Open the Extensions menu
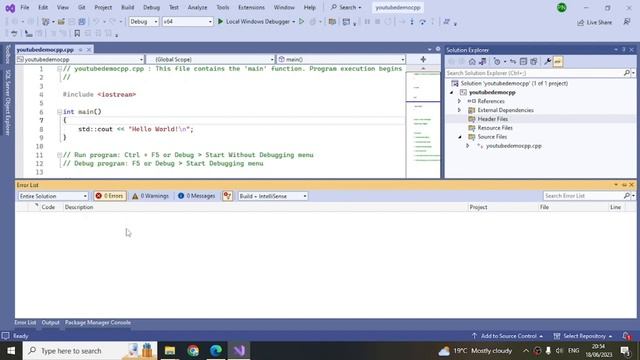Viewport: 640px width, 360px height. coord(251,7)
